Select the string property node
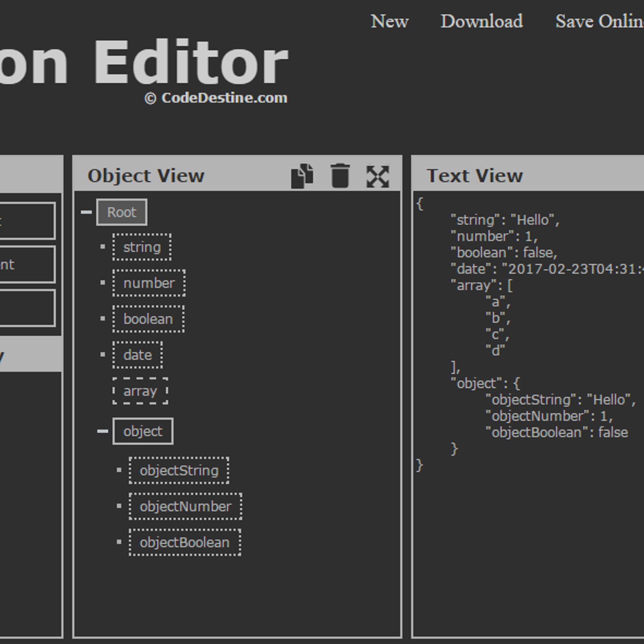Viewport: 644px width, 644px height. click(x=142, y=247)
